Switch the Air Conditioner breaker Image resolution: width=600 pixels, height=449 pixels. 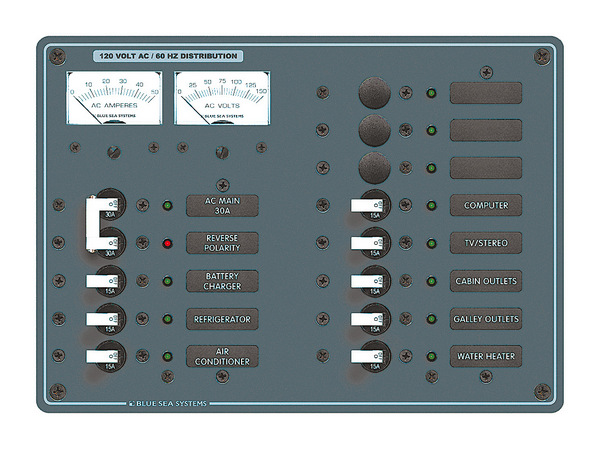(x=101, y=356)
